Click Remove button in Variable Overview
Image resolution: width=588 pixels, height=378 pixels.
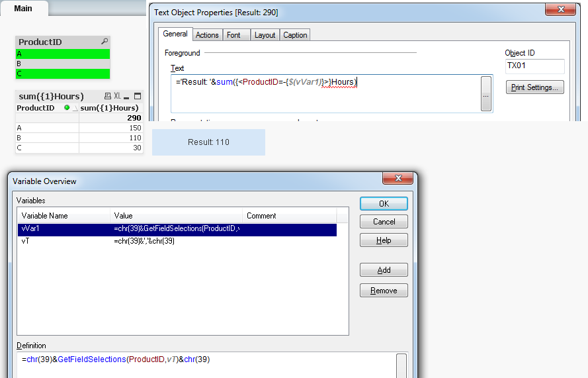coord(384,291)
